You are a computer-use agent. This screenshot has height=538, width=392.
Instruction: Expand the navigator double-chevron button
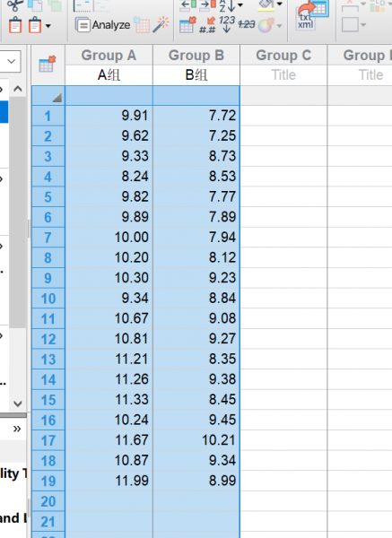click(x=17, y=429)
